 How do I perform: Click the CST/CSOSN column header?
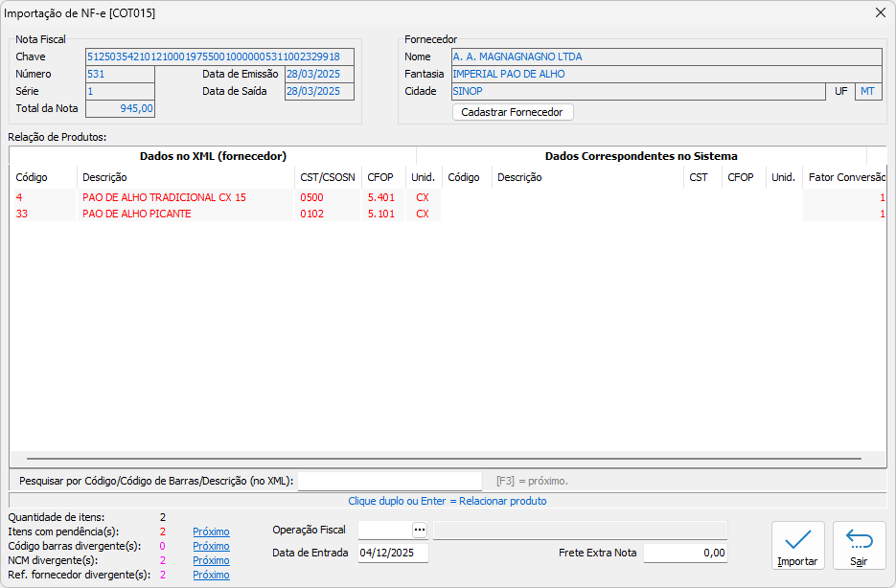(328, 177)
